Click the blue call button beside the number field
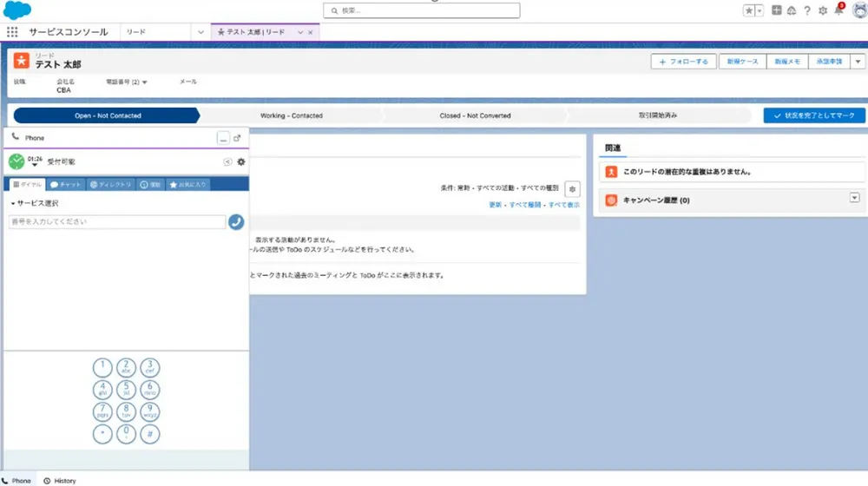The image size is (868, 486). pyautogui.click(x=236, y=222)
